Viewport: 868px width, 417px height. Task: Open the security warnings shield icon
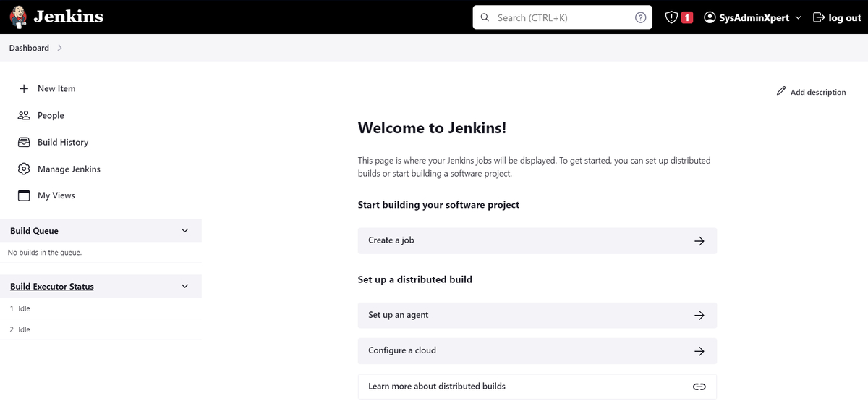(671, 17)
